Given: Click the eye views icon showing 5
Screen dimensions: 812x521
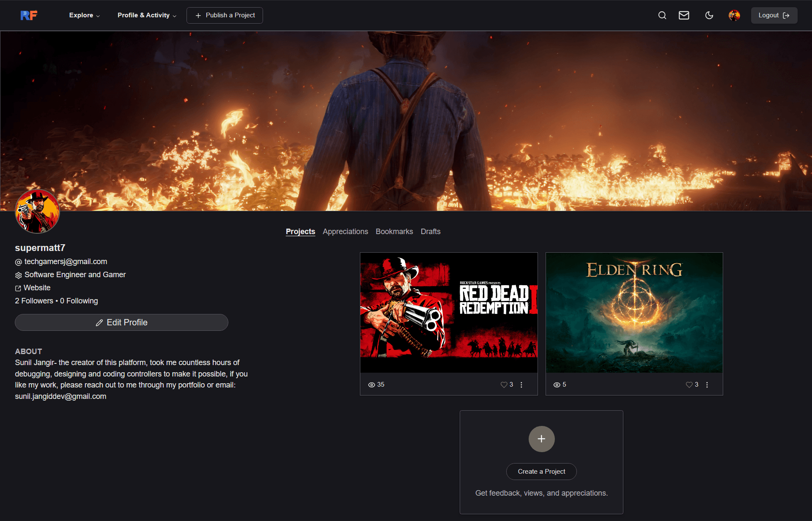Looking at the screenshot, I should click(x=557, y=385).
